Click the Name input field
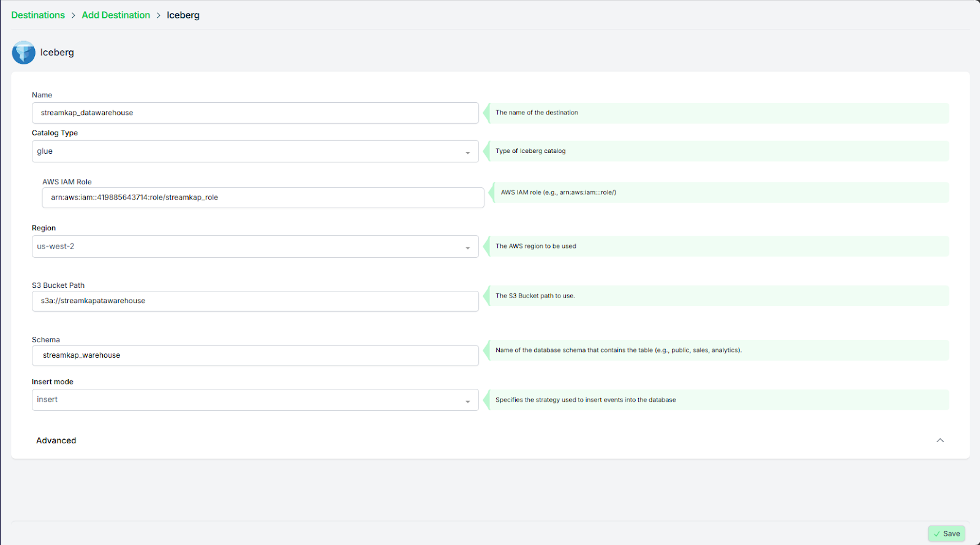This screenshot has width=980, height=545. click(x=255, y=113)
